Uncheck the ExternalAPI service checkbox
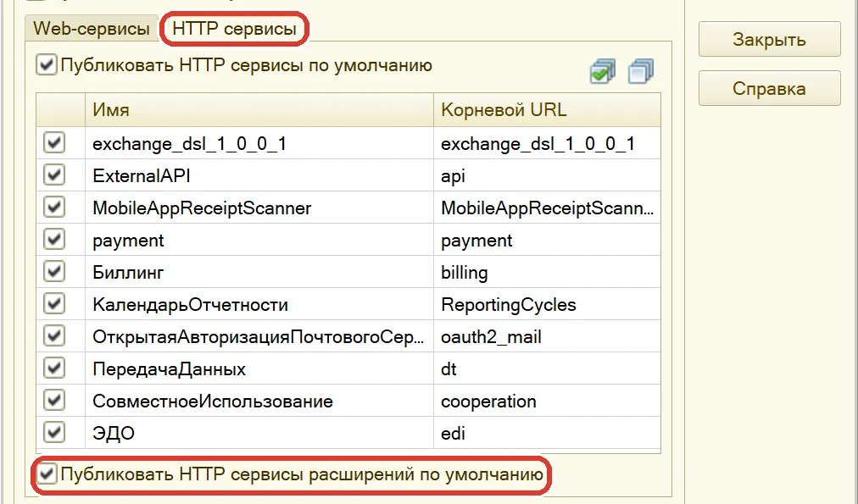858x504 pixels. [x=54, y=175]
